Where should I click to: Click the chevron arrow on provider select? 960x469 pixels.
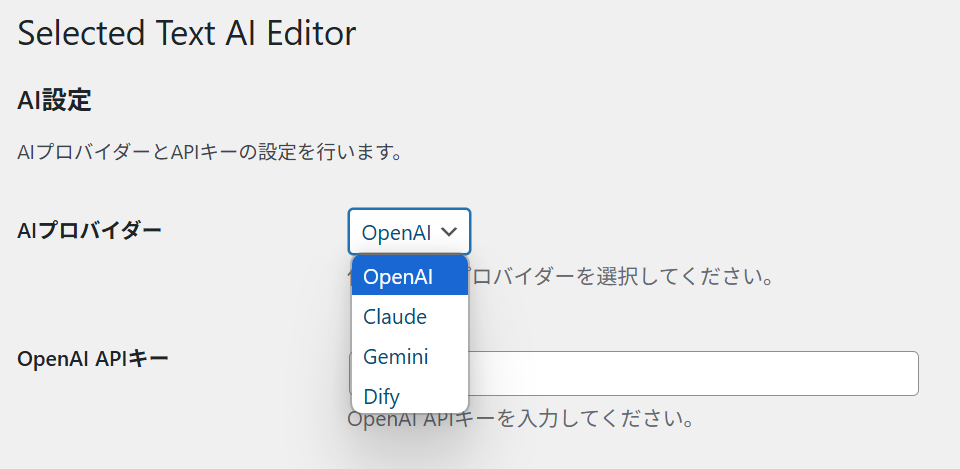(449, 232)
